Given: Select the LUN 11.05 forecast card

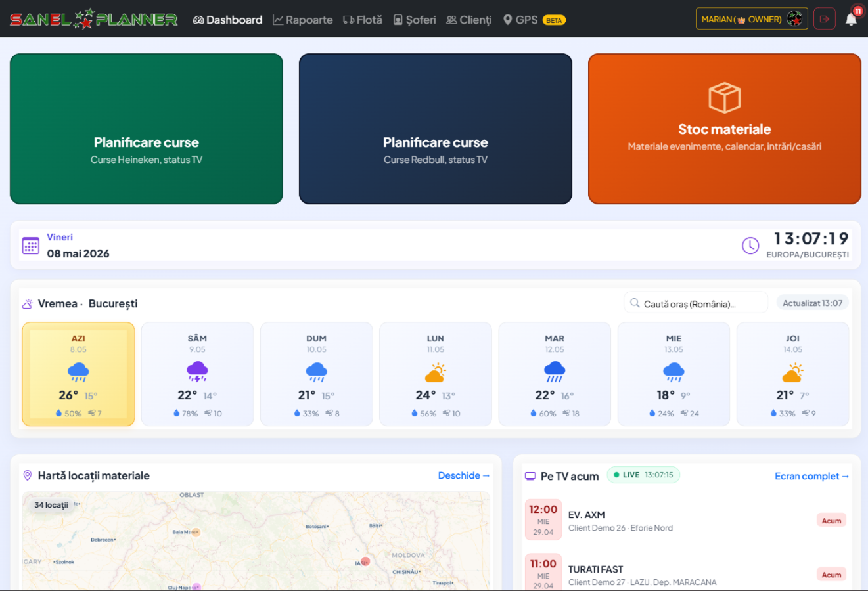Looking at the screenshot, I should point(436,374).
